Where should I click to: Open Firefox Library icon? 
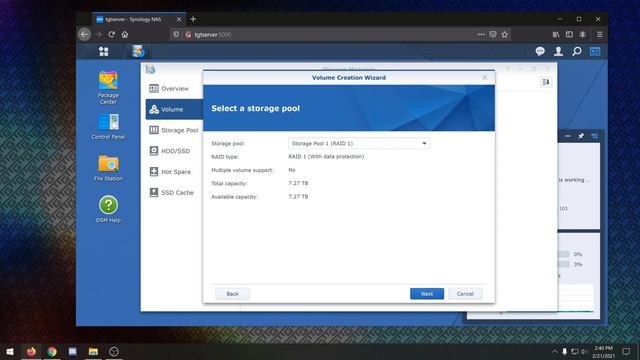(x=556, y=35)
